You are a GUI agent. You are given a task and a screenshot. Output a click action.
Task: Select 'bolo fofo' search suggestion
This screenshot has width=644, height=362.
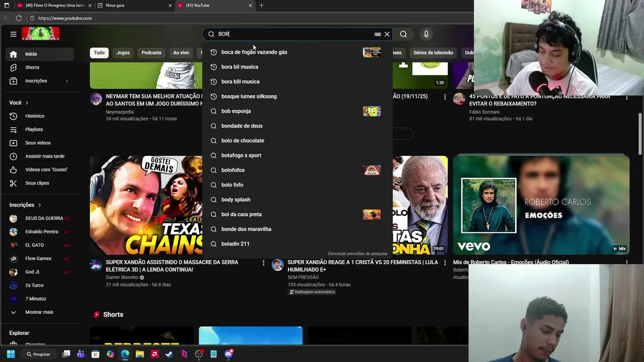297,185
